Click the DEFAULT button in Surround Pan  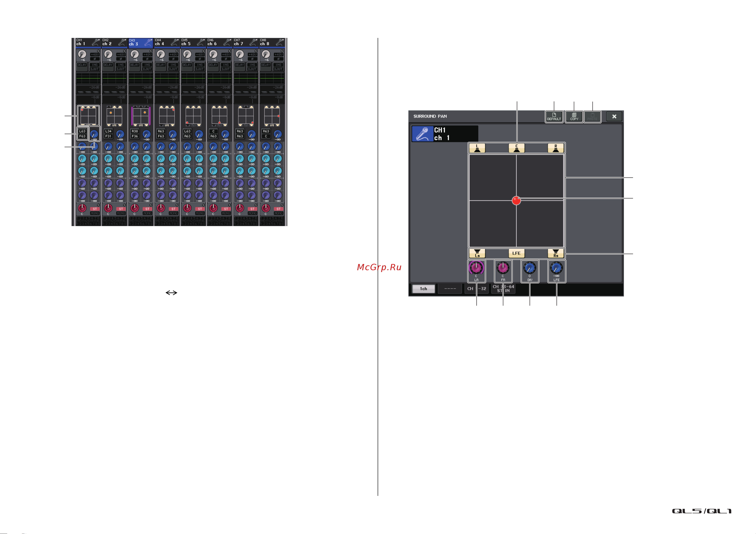click(x=554, y=116)
